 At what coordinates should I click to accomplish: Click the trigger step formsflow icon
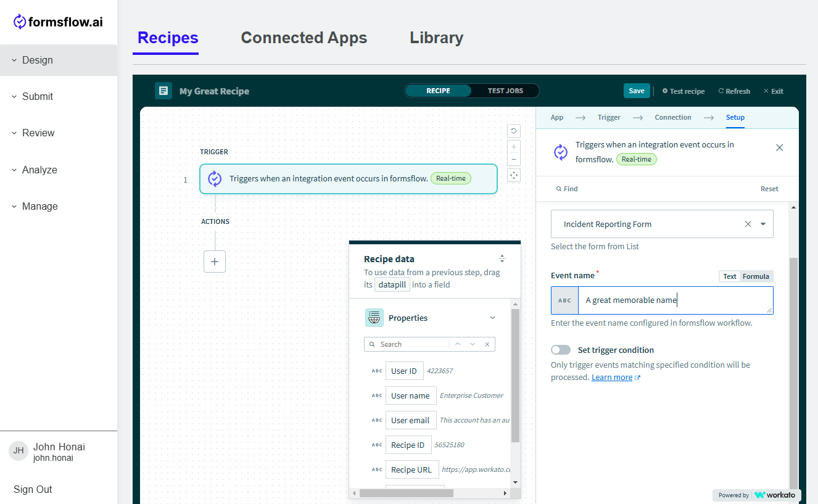point(215,179)
